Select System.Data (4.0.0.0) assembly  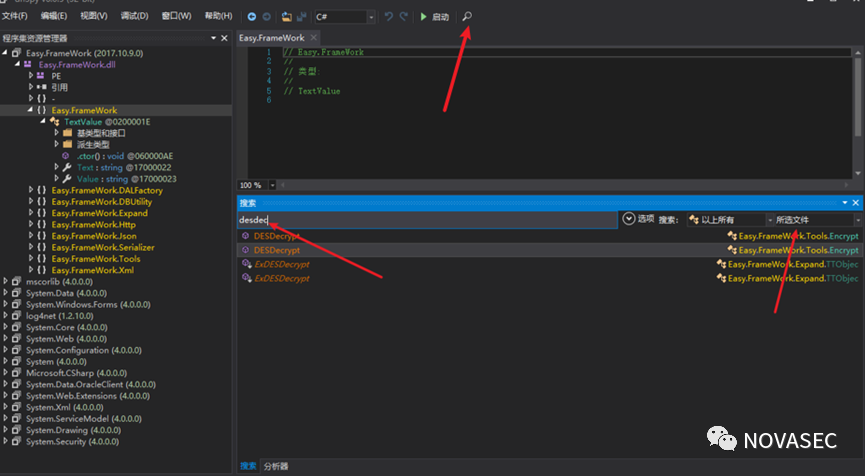tap(66, 293)
